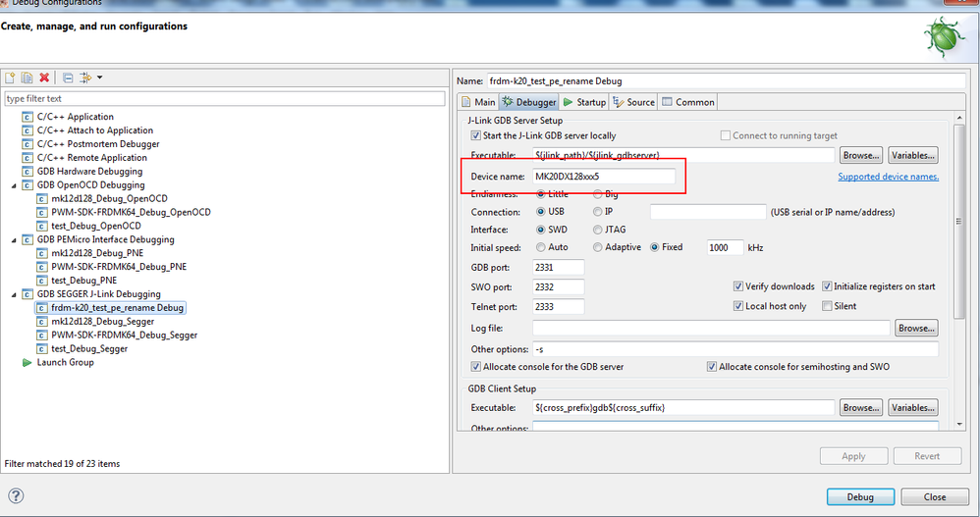Toggle Allocate console for the GDB server
Viewport: 980px width, 517px height.
coord(475,367)
